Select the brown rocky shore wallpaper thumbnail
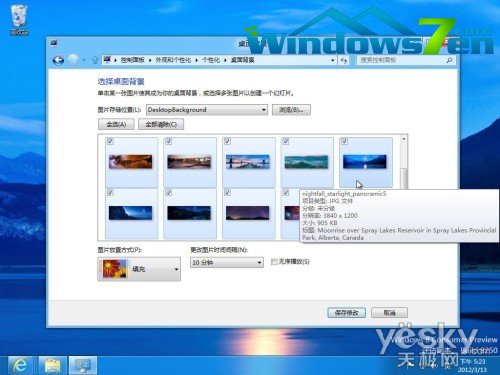This screenshot has width=500, height=375. coord(189,162)
